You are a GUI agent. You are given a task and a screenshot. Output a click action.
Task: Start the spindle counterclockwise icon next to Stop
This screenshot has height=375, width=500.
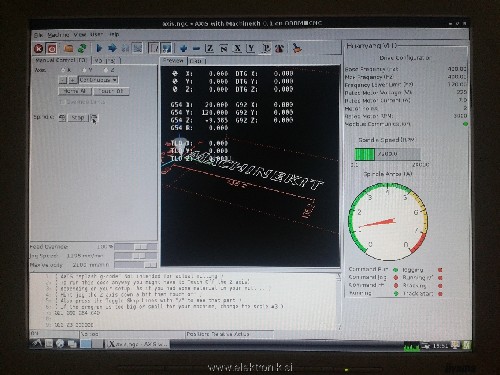pos(62,118)
